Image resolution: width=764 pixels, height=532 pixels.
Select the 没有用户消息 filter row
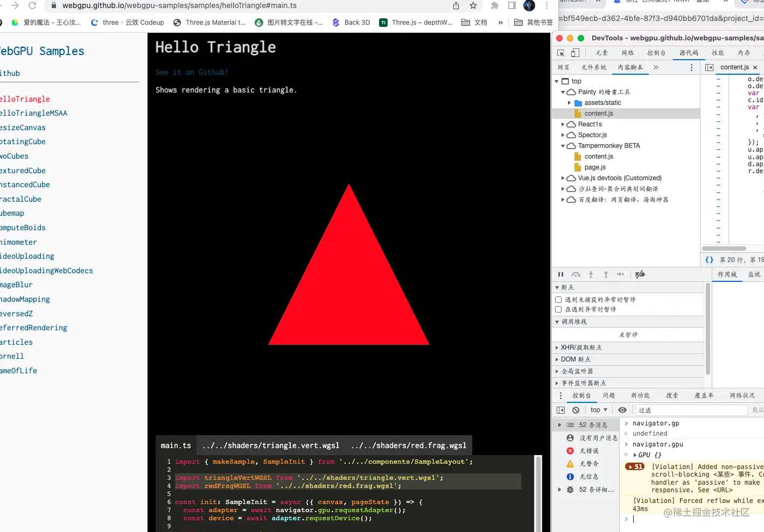(587, 438)
